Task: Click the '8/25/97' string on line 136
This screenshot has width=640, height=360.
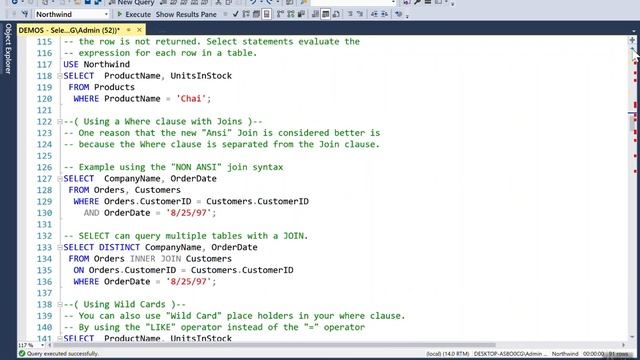Action: [x=188, y=282]
